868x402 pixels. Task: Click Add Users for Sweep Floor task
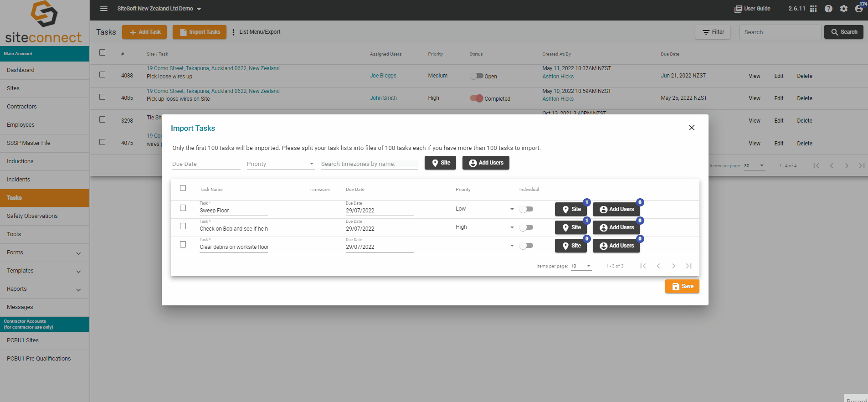[616, 209]
